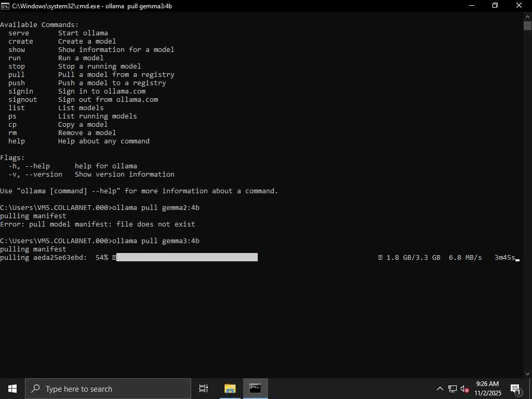
Task: Click 'Sign out from ollama.com' text
Action: tap(108, 99)
